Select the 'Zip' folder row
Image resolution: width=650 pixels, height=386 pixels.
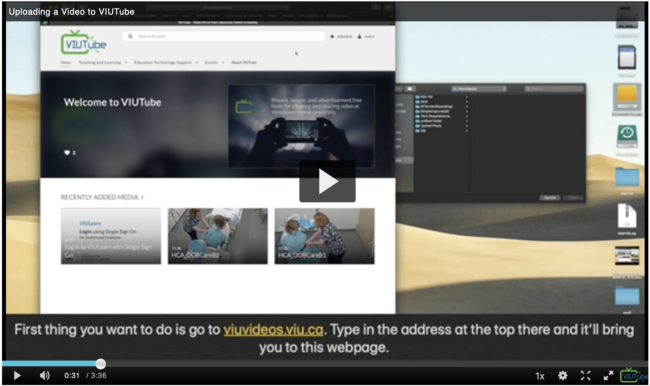[x=441, y=131]
